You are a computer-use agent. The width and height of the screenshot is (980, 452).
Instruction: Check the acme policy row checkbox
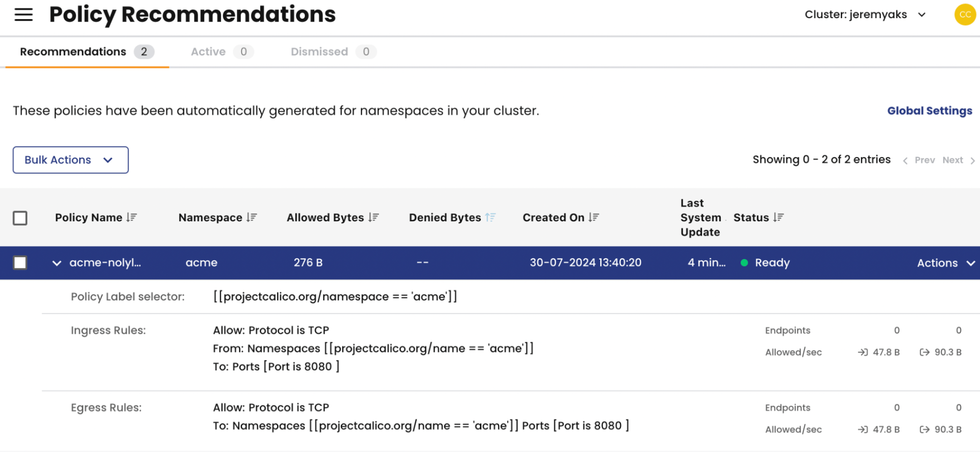pyautogui.click(x=20, y=263)
